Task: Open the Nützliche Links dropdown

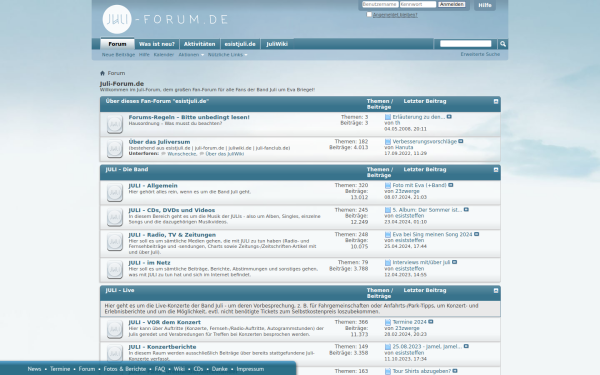Action: (x=227, y=55)
